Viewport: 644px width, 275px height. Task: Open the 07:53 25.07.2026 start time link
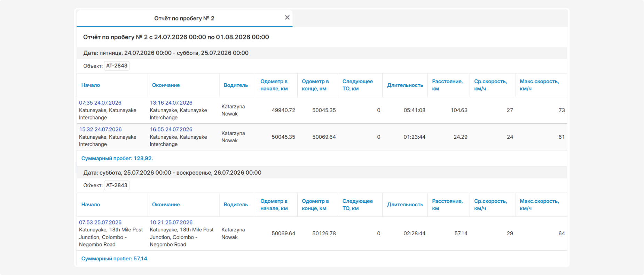coord(100,222)
